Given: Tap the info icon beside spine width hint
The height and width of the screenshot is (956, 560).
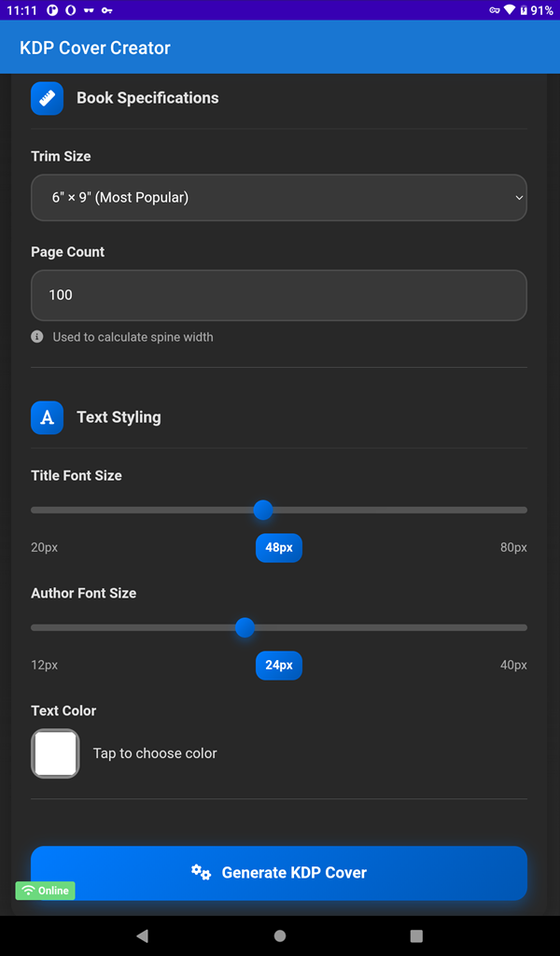Looking at the screenshot, I should click(37, 336).
